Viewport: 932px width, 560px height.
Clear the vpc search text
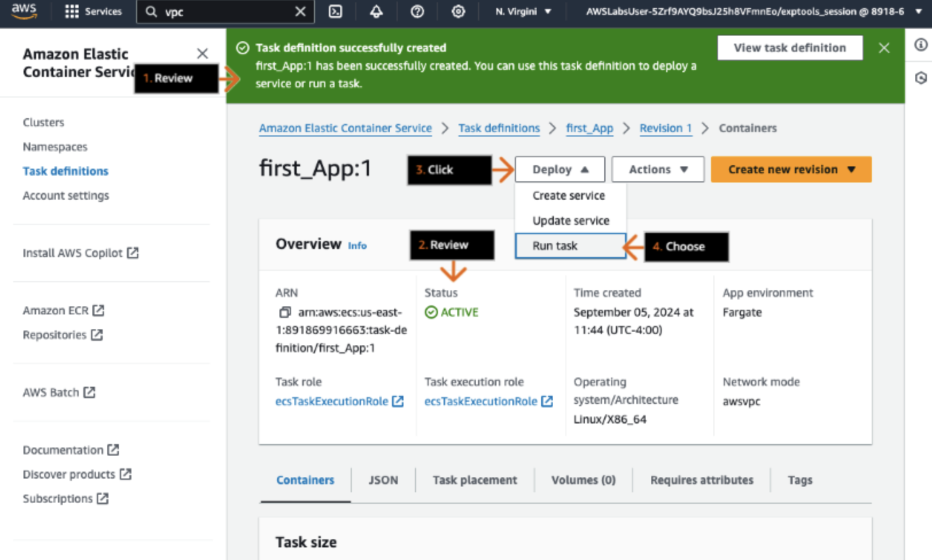[300, 11]
